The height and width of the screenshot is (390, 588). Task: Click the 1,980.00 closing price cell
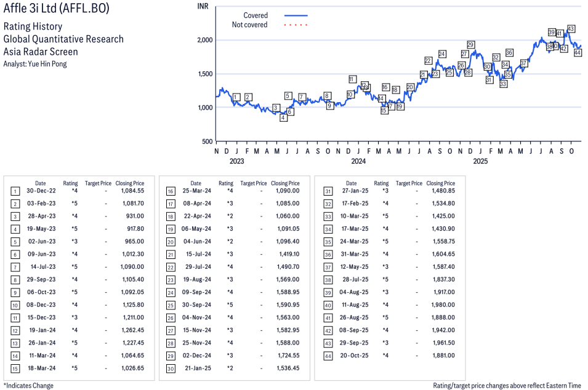(443, 305)
